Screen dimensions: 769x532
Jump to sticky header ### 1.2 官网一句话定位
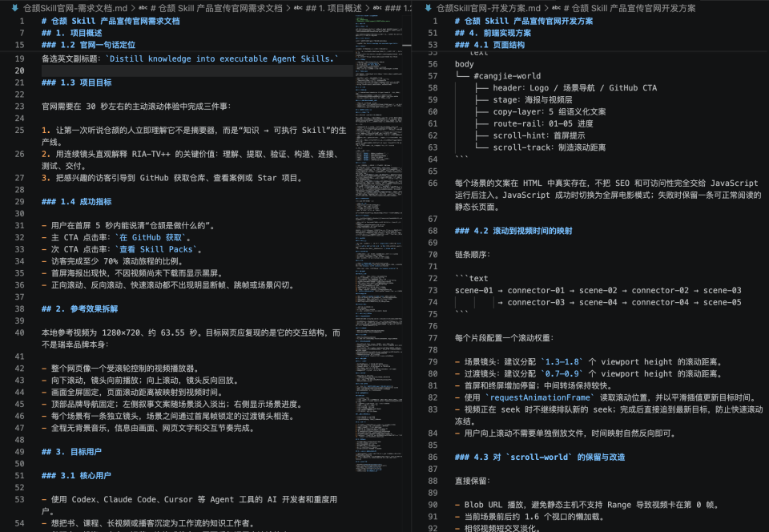coord(88,45)
